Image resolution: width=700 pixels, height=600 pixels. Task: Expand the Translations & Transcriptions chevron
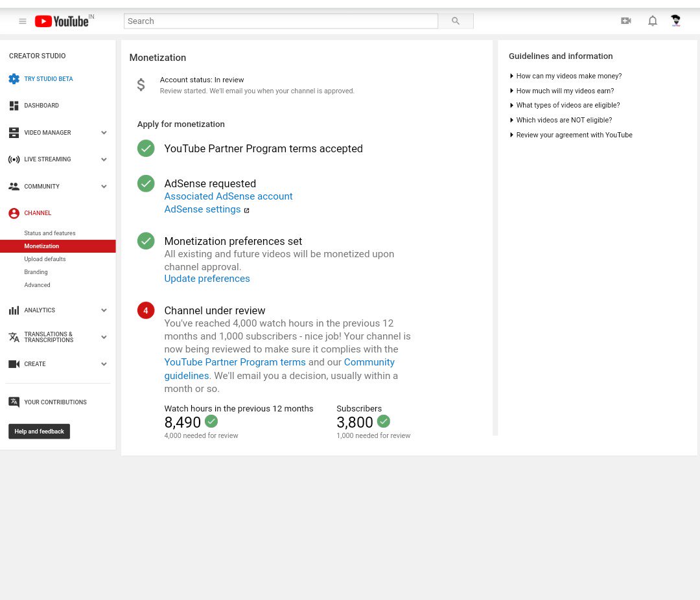point(104,337)
